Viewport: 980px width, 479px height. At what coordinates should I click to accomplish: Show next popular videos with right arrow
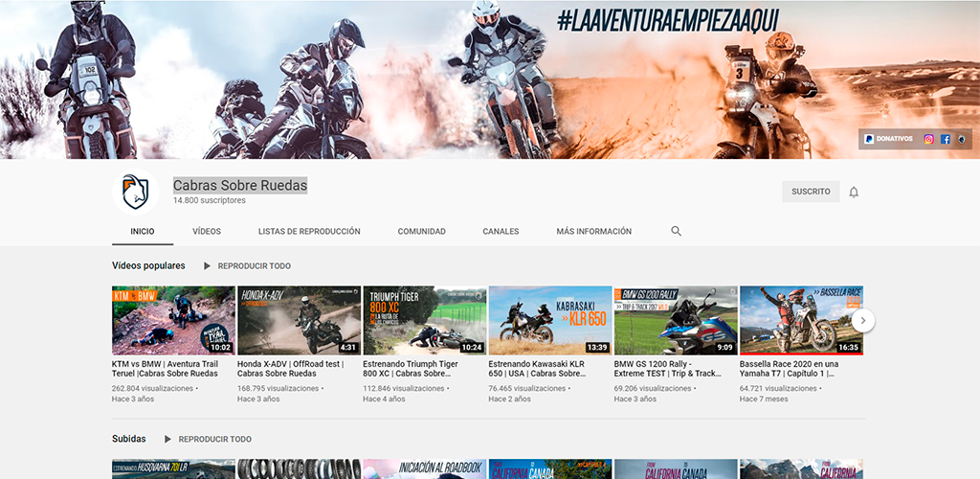pyautogui.click(x=862, y=320)
